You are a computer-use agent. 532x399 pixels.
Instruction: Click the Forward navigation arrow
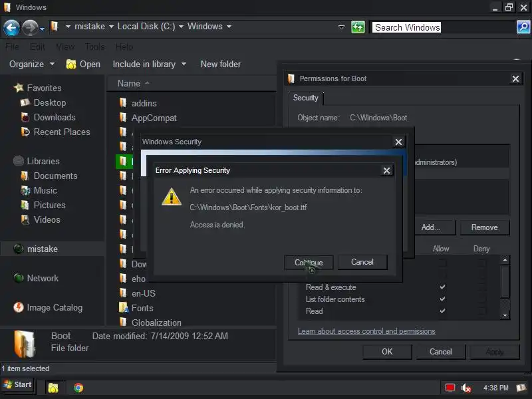click(30, 27)
